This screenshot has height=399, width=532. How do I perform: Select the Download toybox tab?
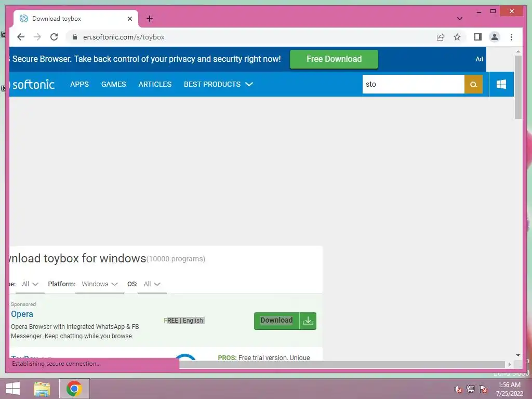coord(75,19)
